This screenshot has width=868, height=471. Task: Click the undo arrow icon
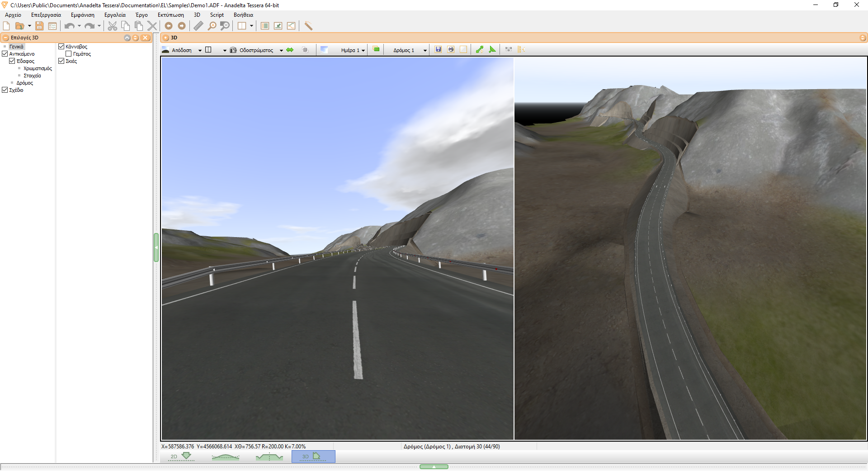pyautogui.click(x=69, y=26)
